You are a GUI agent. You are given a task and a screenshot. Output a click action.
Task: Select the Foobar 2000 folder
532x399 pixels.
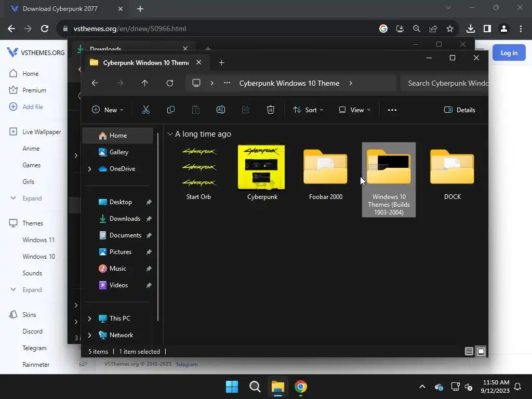pyautogui.click(x=325, y=172)
